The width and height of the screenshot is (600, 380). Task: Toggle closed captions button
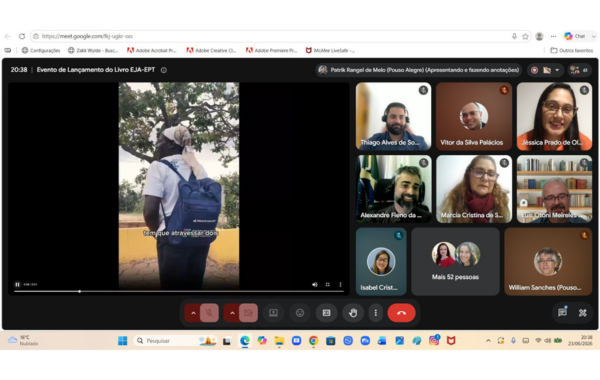point(326,313)
